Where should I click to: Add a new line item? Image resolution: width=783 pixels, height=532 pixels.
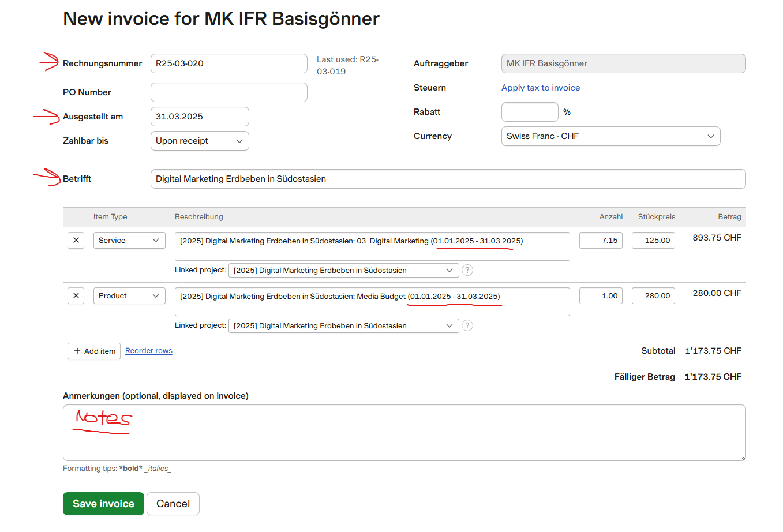click(x=94, y=351)
